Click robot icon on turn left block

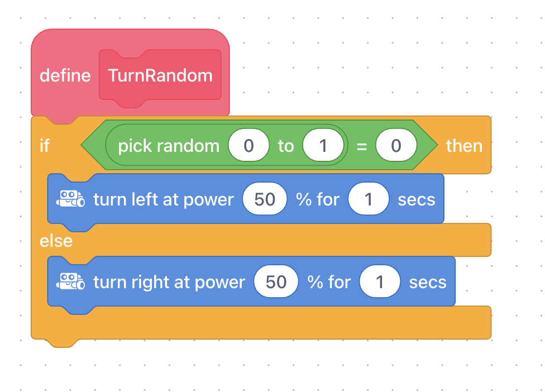point(70,199)
